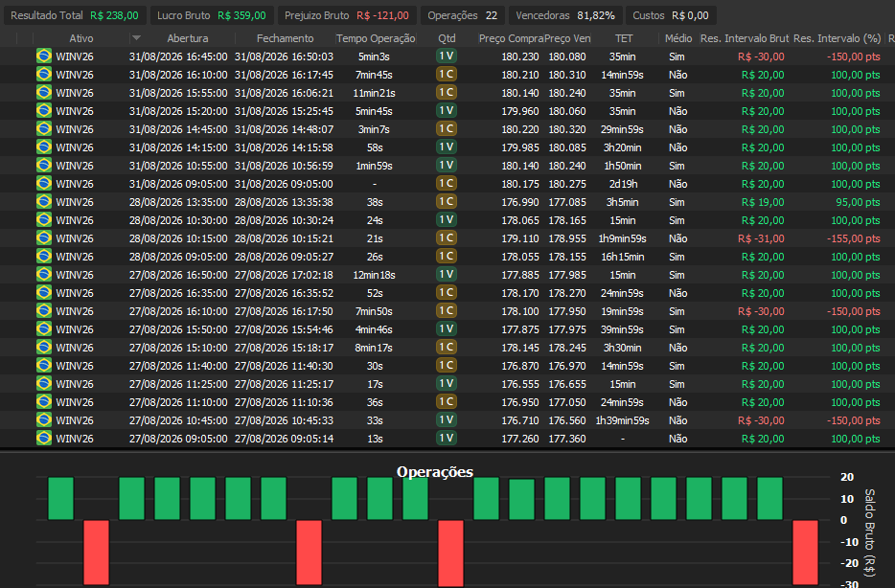This screenshot has width=895, height=588.
Task: Click the Custos R$ 0,00 summary box
Action: pos(671,15)
